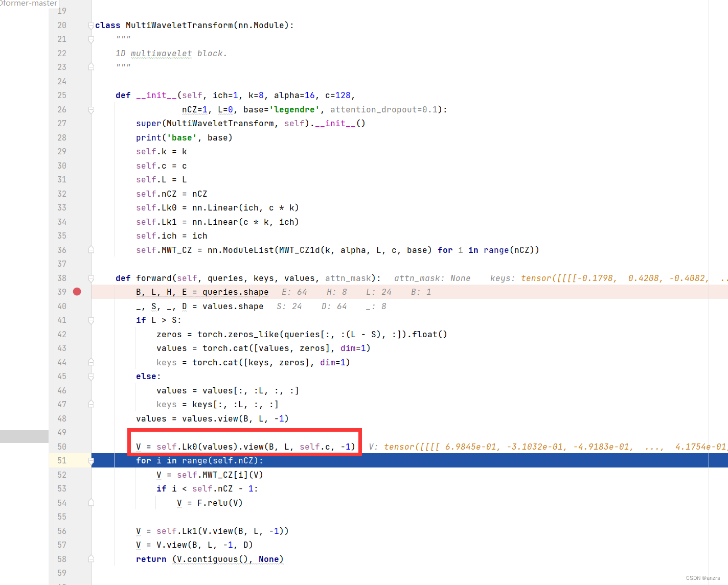
Task: Click the forward method name on line 38
Action: 154,278
